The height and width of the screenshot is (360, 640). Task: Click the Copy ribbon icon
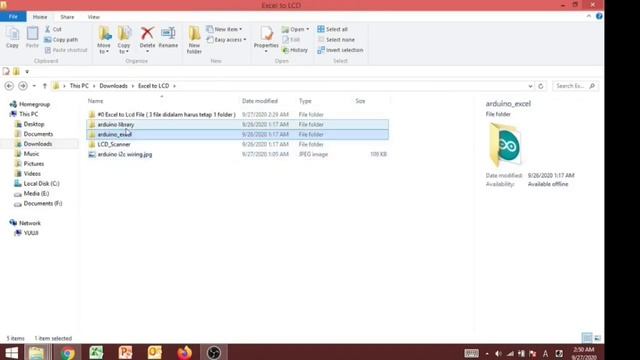point(12,37)
